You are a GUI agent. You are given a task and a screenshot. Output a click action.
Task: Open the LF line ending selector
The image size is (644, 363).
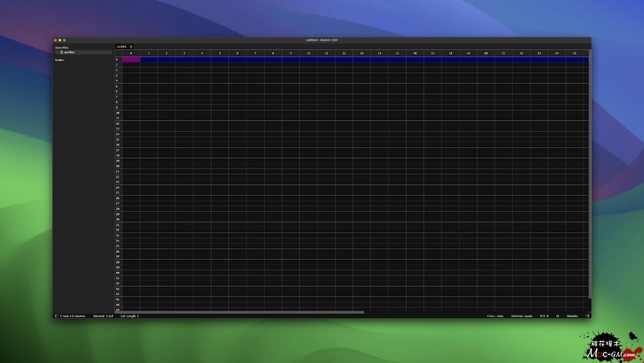click(558, 316)
